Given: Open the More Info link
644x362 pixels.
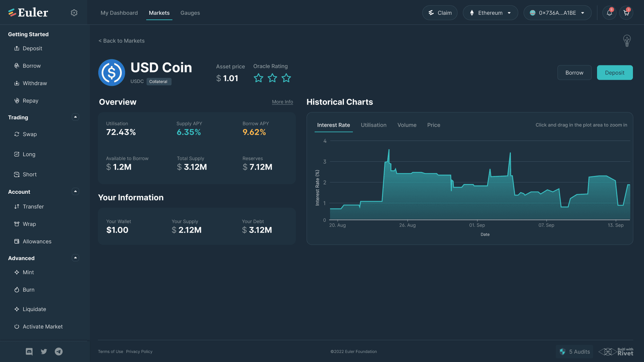Looking at the screenshot, I should click(x=282, y=102).
